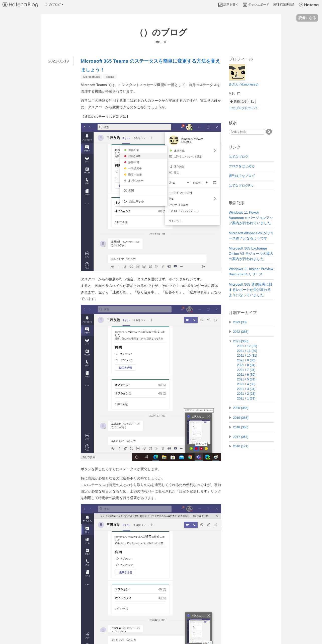This screenshot has height=644, width=322.
Task: Open 2023 (33) archive link
Action: tap(240, 322)
